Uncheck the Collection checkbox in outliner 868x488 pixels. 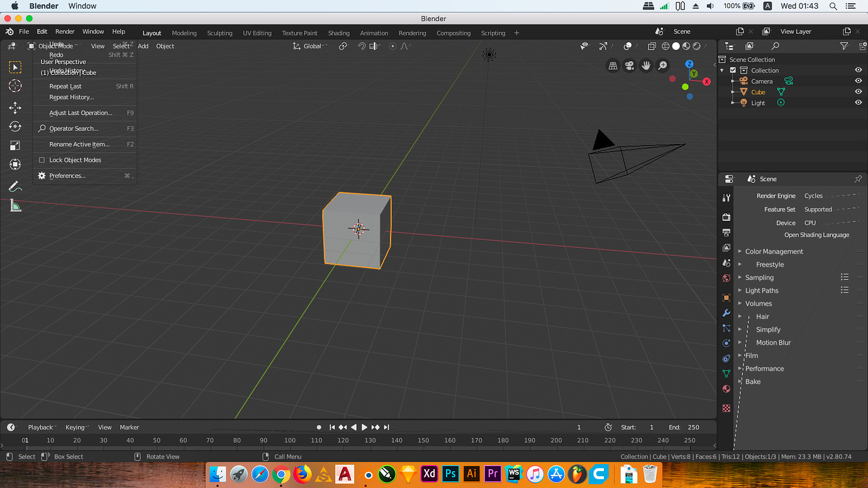point(733,70)
